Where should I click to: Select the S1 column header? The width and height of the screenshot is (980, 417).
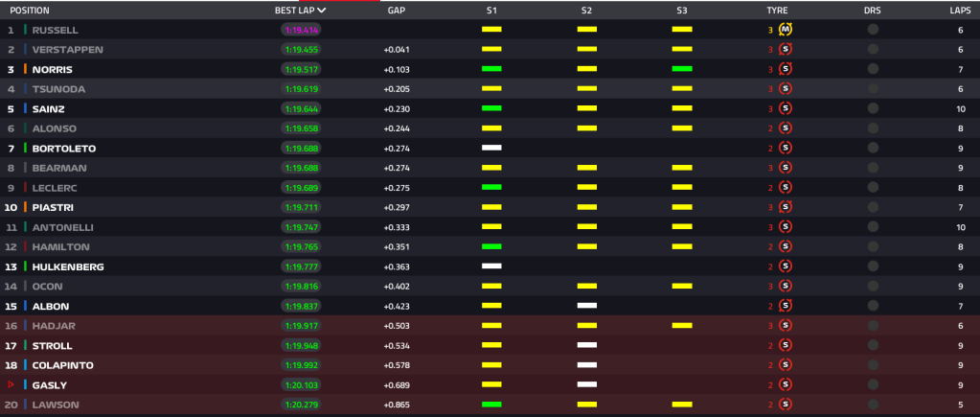(491, 11)
